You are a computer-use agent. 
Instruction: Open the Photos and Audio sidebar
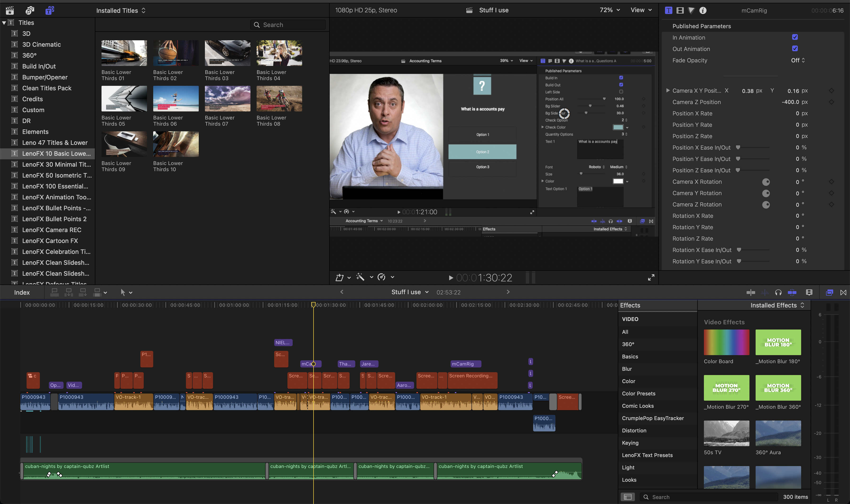[x=30, y=10]
